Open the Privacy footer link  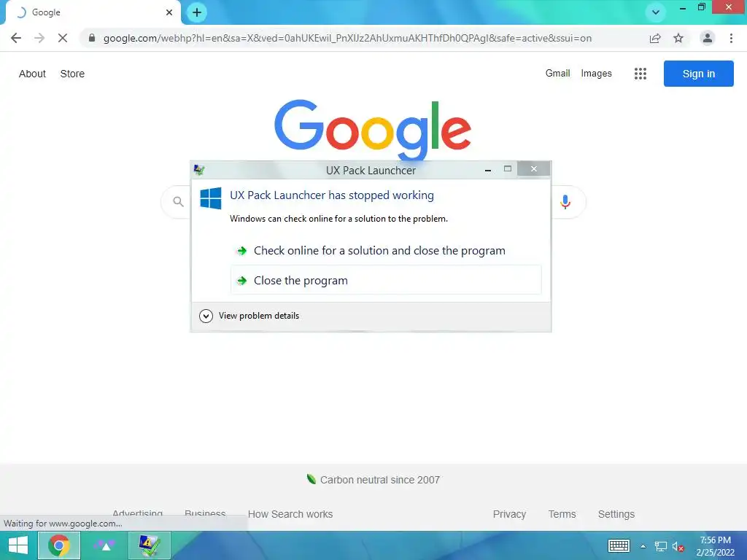pos(509,514)
